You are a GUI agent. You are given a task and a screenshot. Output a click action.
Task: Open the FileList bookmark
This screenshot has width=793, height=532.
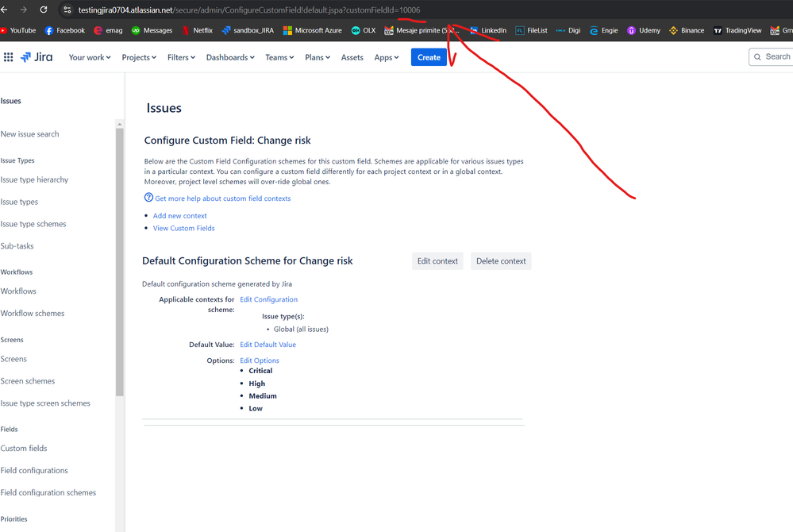click(x=532, y=30)
